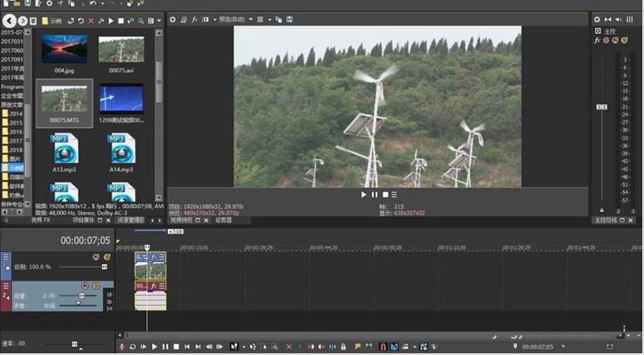Click record microphone button in transport bar
Screen dimensions: 644x355
[122, 347]
